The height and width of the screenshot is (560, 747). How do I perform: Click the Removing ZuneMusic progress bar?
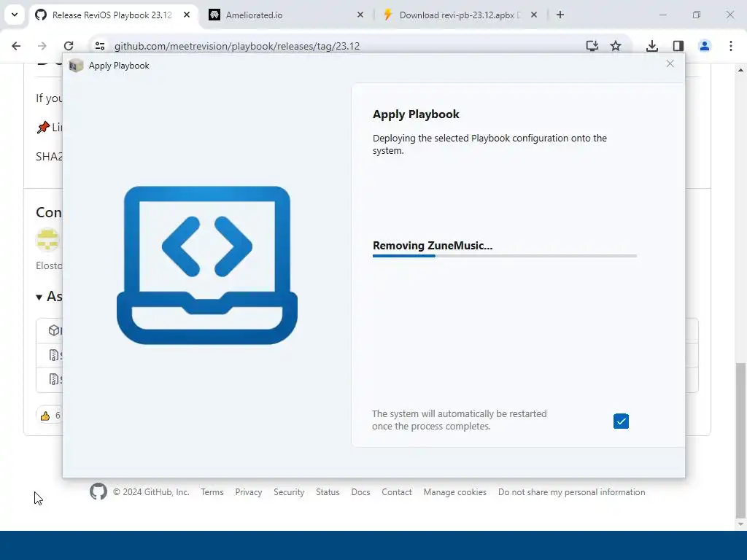pyautogui.click(x=505, y=256)
